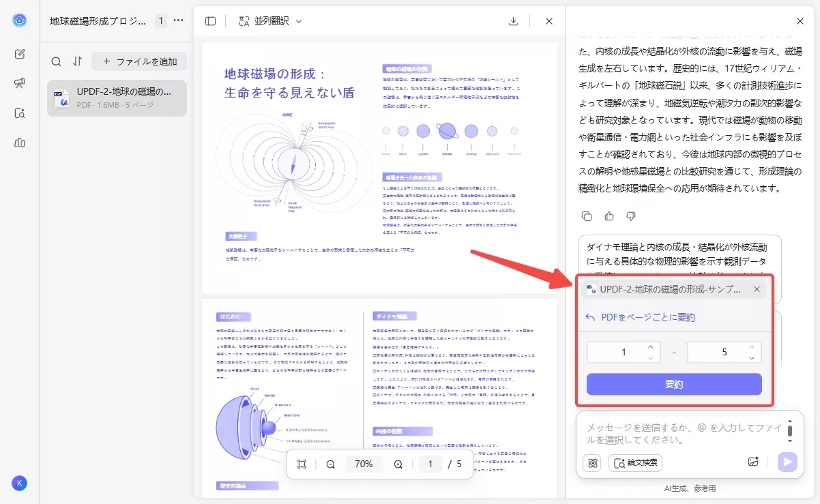Dislike the AI response with thumbs down

pos(631,216)
